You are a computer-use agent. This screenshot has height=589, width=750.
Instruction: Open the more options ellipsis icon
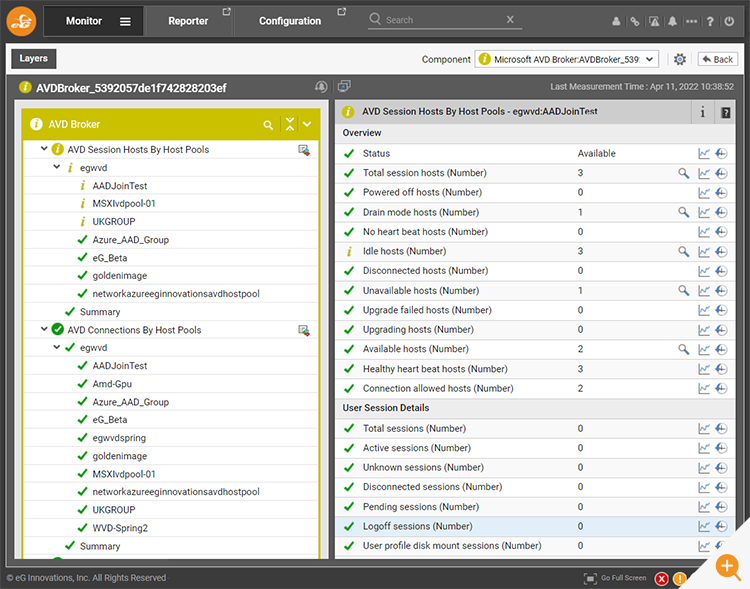click(x=691, y=21)
